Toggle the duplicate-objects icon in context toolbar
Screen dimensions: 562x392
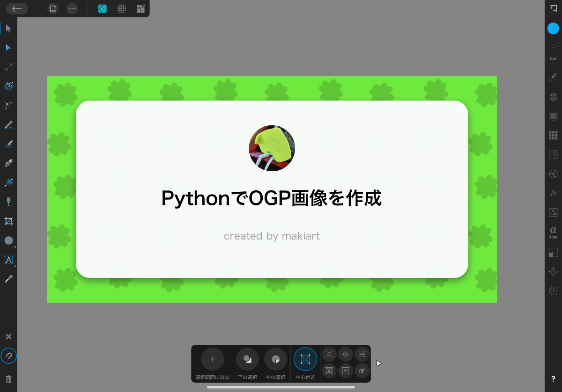[x=362, y=370]
